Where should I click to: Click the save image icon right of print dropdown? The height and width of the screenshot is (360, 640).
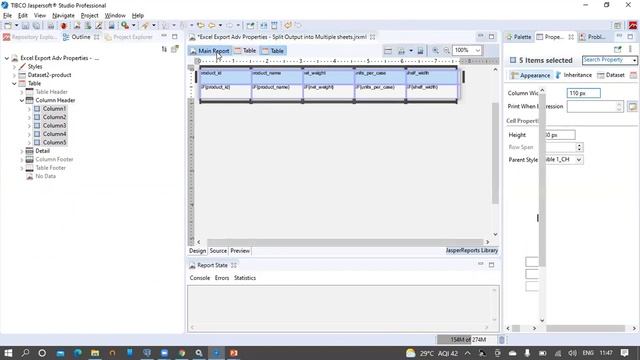(x=420, y=51)
